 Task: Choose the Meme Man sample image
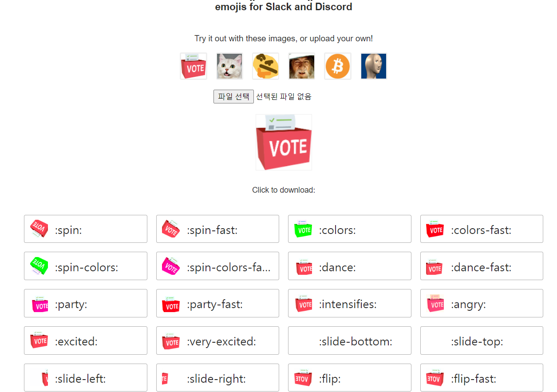point(373,66)
